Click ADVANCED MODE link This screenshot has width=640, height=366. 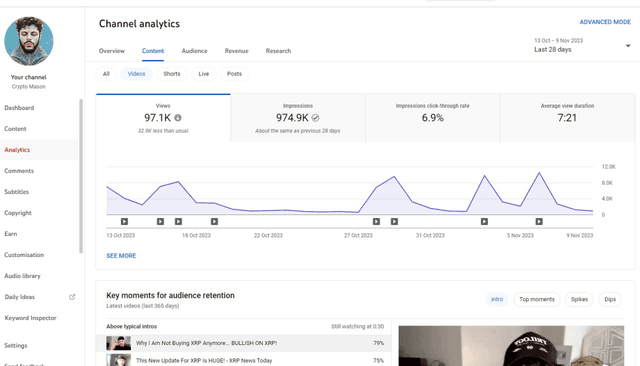pyautogui.click(x=605, y=22)
